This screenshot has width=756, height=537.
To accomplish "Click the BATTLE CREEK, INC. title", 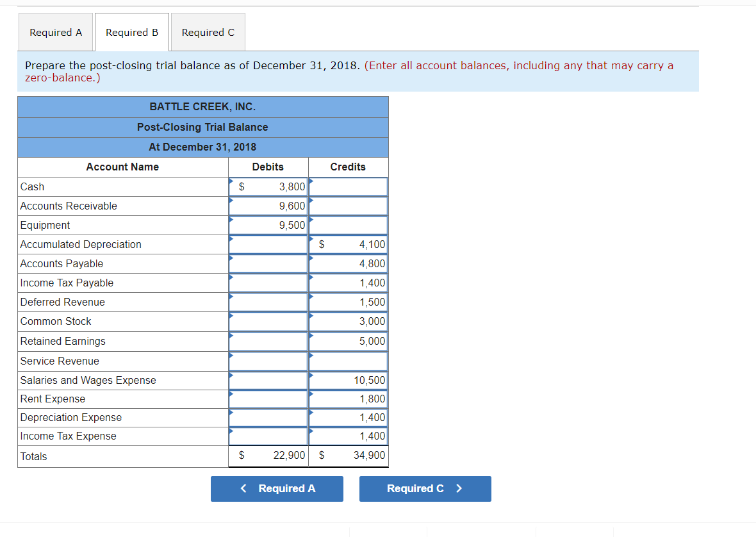I will [202, 106].
